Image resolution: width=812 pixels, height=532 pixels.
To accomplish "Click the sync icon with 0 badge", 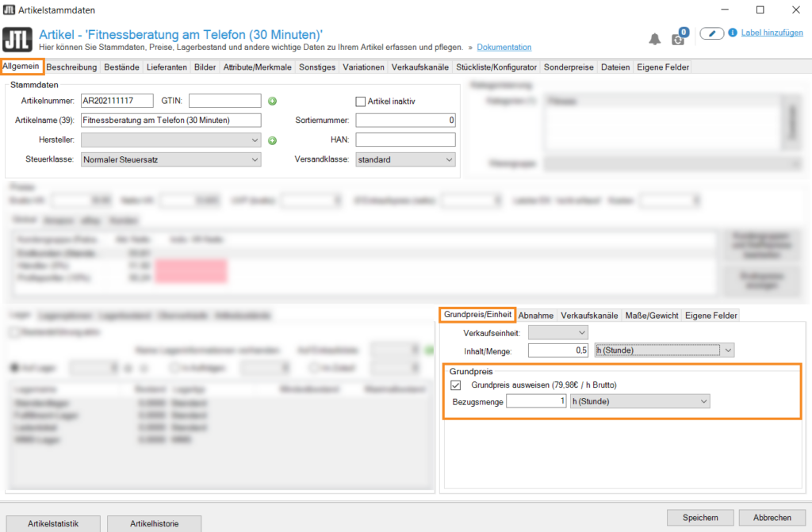I will pyautogui.click(x=678, y=39).
